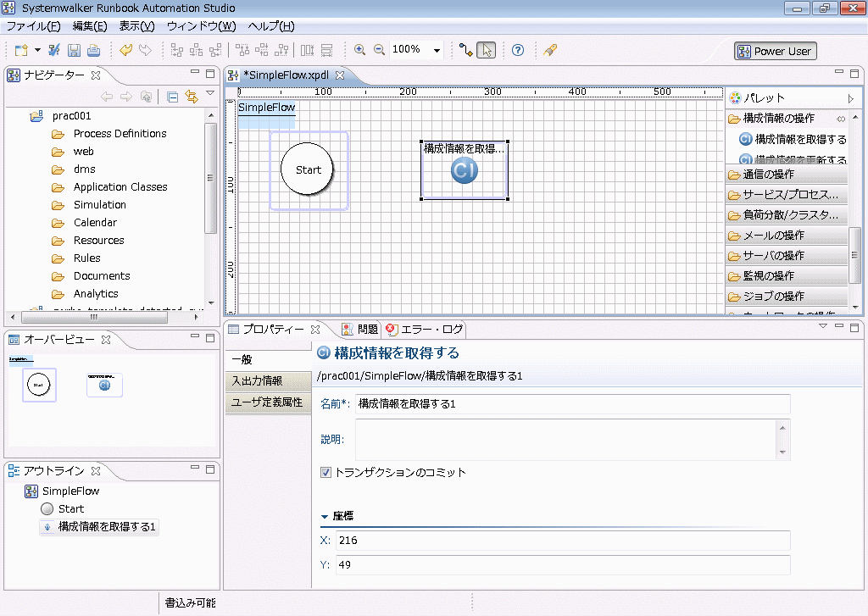Image resolution: width=868 pixels, height=616 pixels.
Task: Click the pin icon beside the help button
Action: (x=549, y=50)
